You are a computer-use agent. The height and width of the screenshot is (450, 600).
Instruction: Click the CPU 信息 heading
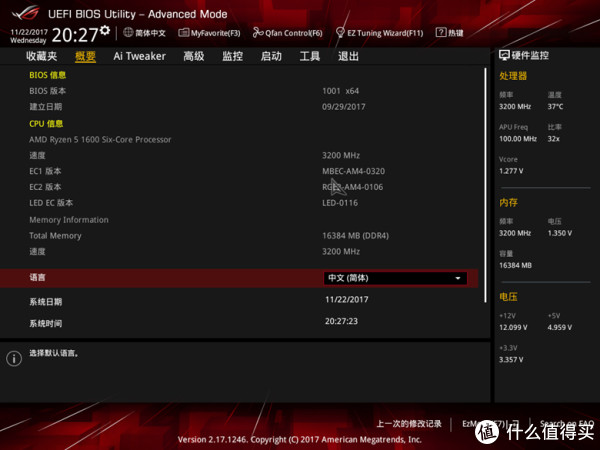tap(46, 124)
